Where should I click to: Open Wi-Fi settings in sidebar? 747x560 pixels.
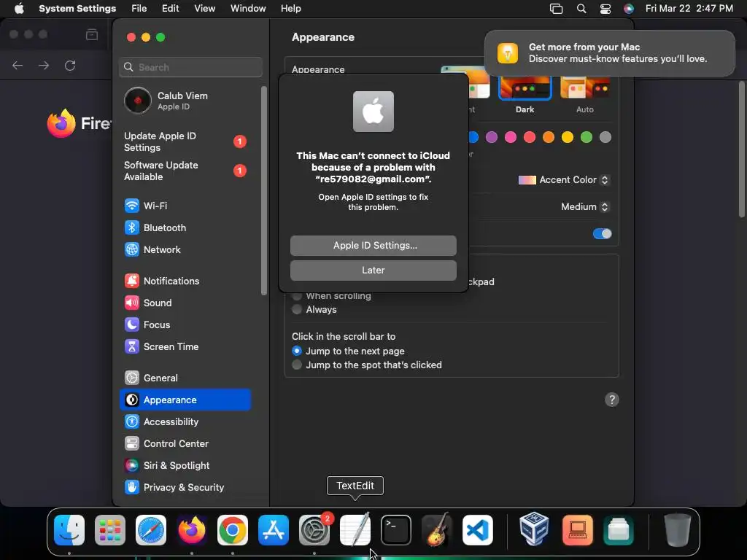coord(185,206)
